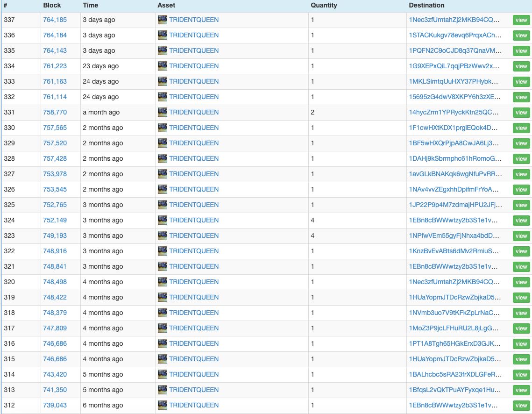Open destination address 1PT1A8Tgh65HGkErxD3GJK
This screenshot has width=532, height=414.
coord(454,343)
